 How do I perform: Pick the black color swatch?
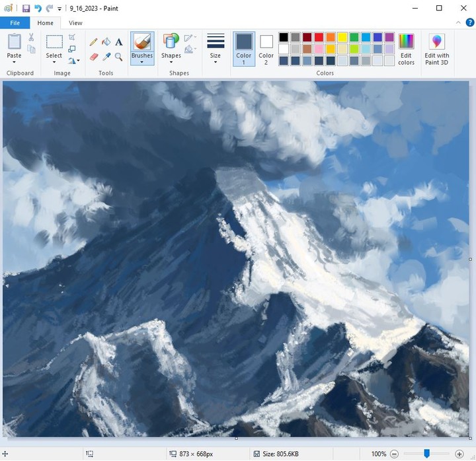284,37
